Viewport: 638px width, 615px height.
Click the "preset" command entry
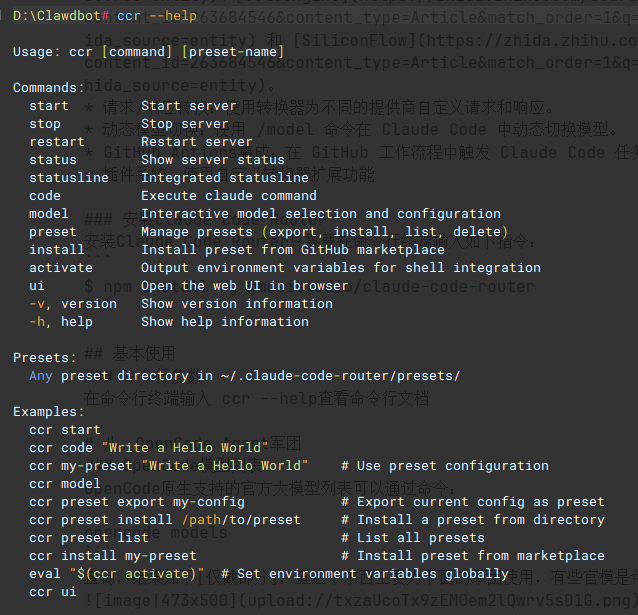click(x=53, y=232)
